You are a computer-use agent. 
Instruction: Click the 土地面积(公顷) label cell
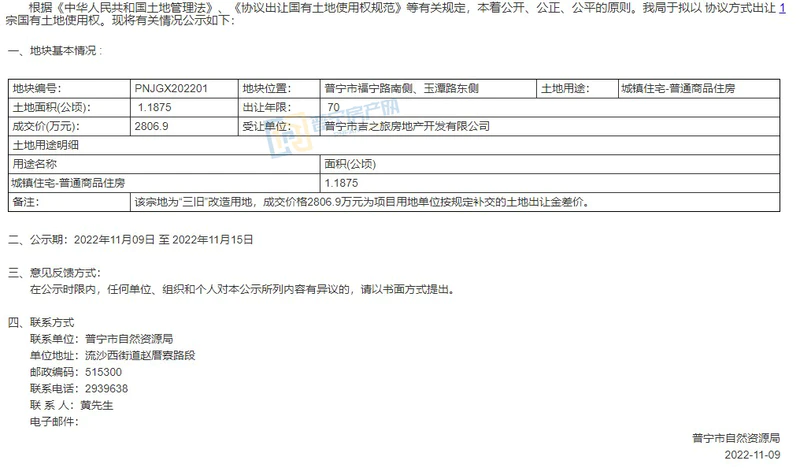click(x=52, y=107)
